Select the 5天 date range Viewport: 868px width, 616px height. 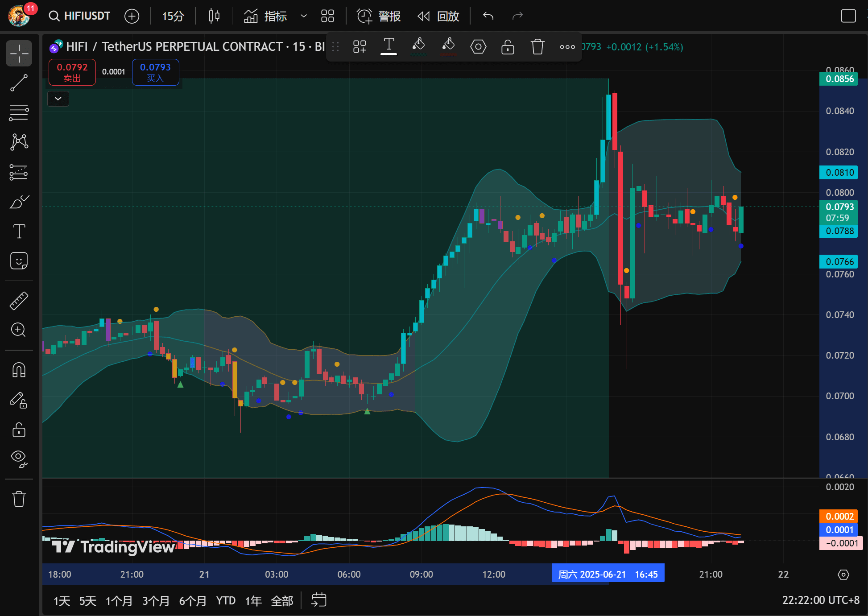pos(88,601)
